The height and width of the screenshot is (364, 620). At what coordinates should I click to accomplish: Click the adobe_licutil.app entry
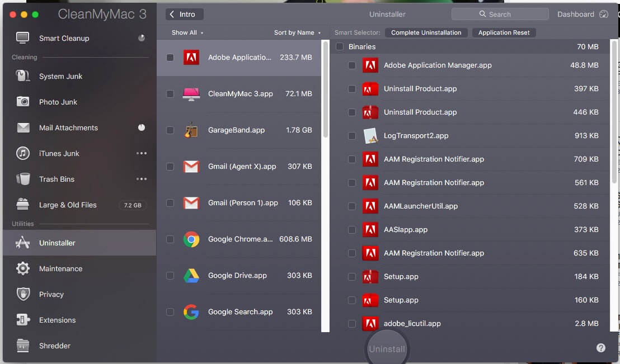coord(471,323)
